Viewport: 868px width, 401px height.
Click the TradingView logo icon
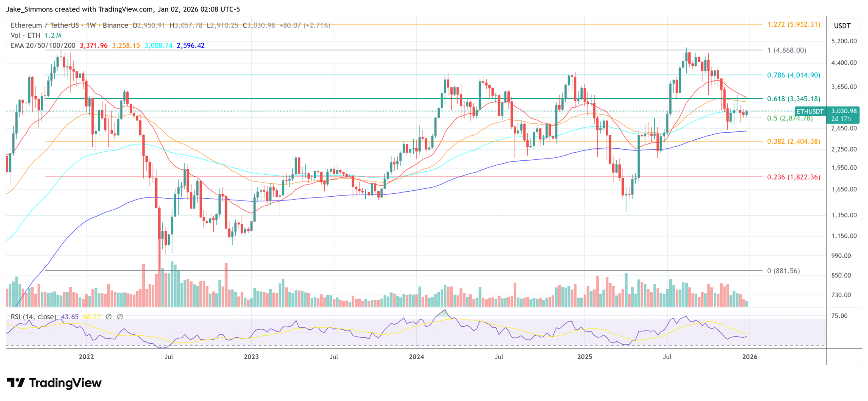(x=16, y=383)
